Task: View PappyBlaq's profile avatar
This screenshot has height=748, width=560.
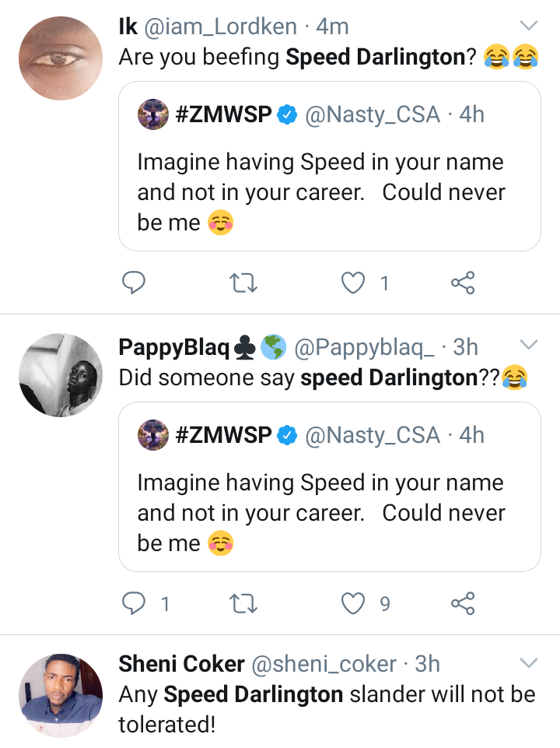Action: pyautogui.click(x=61, y=376)
